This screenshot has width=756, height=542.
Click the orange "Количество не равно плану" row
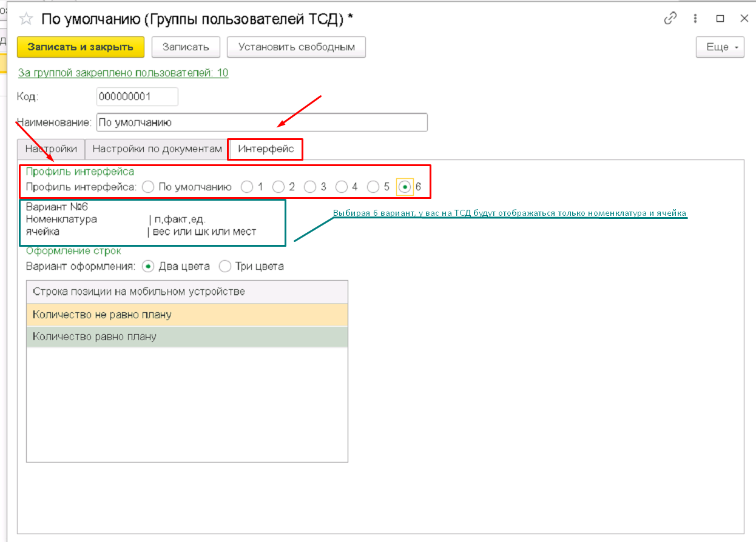pos(187,315)
